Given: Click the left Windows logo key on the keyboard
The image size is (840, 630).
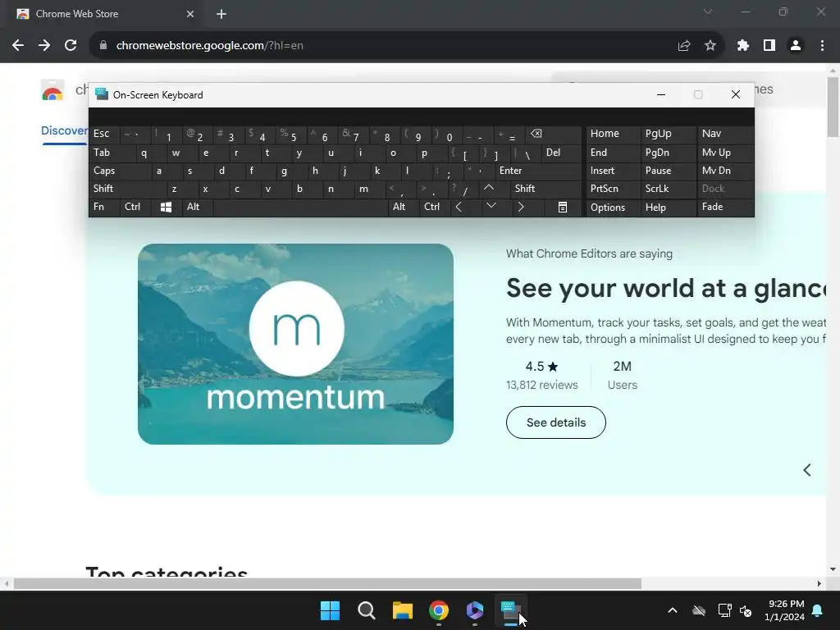Looking at the screenshot, I should click(x=166, y=207).
